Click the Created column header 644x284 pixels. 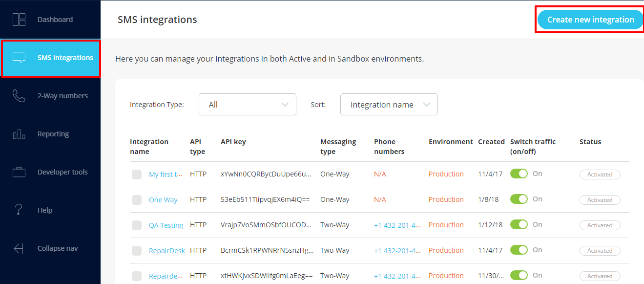tap(491, 142)
